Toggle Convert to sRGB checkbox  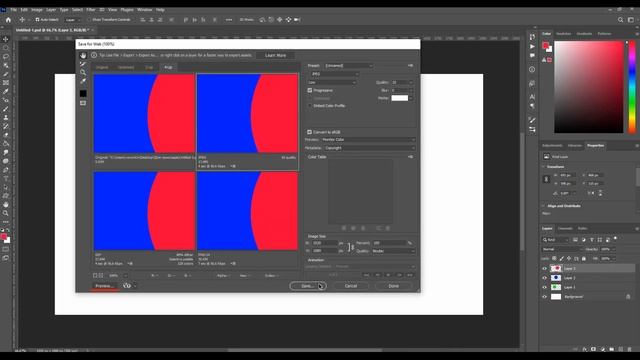309,132
